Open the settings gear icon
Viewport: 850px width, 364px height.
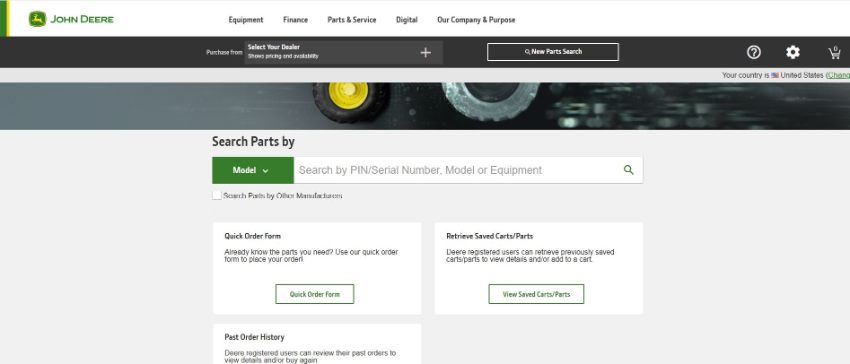(x=793, y=52)
